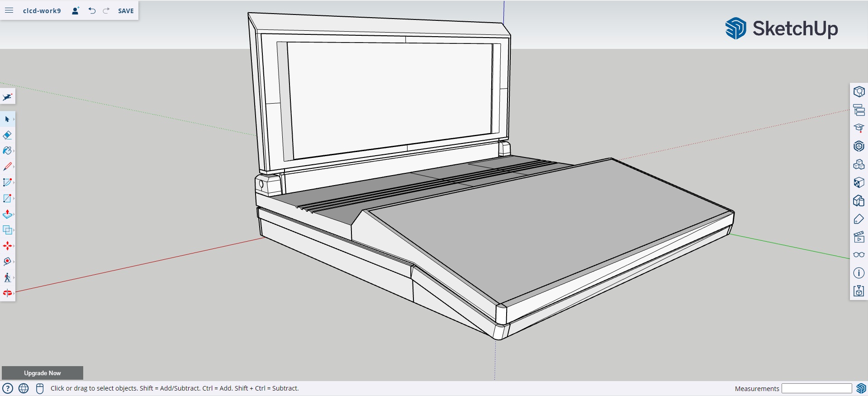This screenshot has height=396, width=868.
Task: Open the Outliner panel
Action: (859, 110)
